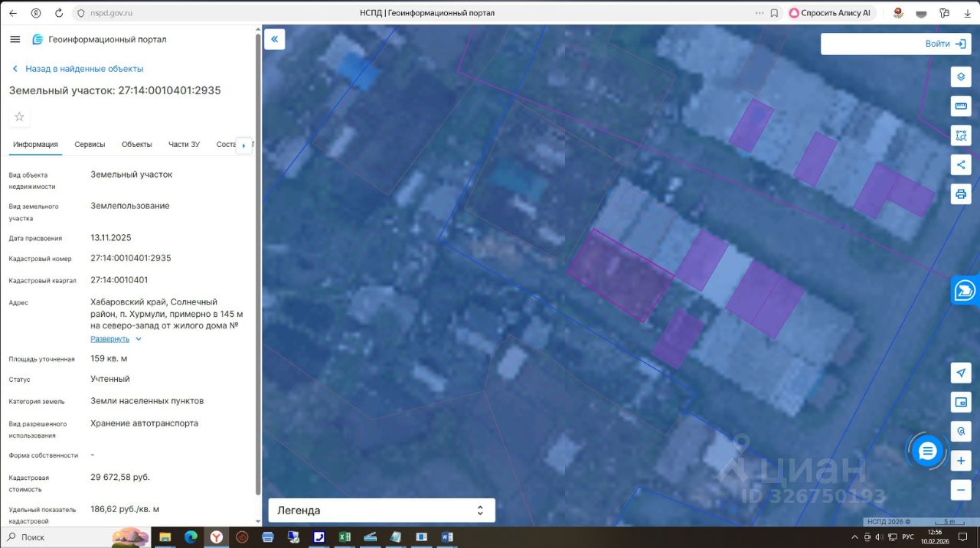Select the Хранение автотранспорта value
980x548 pixels.
[x=145, y=423]
